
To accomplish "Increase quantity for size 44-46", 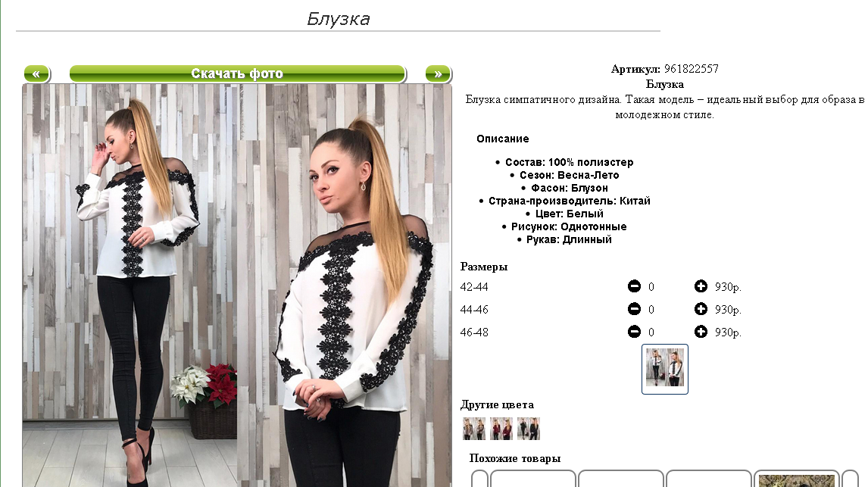I will [x=701, y=309].
